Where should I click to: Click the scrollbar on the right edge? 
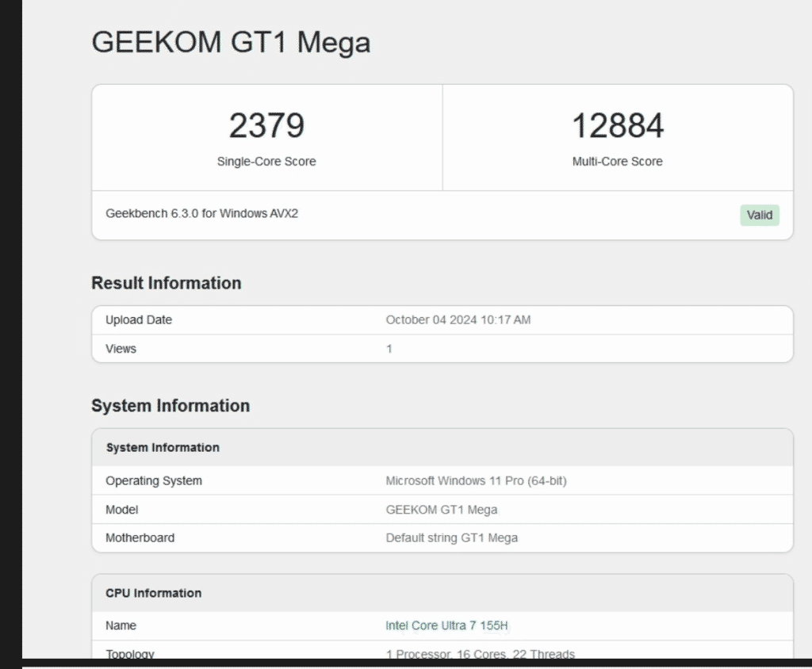806,317
